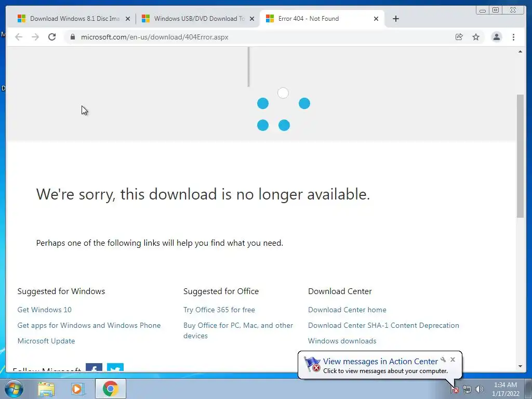Click the Chrome taskbar button
The height and width of the screenshot is (399, 532).
(110, 389)
